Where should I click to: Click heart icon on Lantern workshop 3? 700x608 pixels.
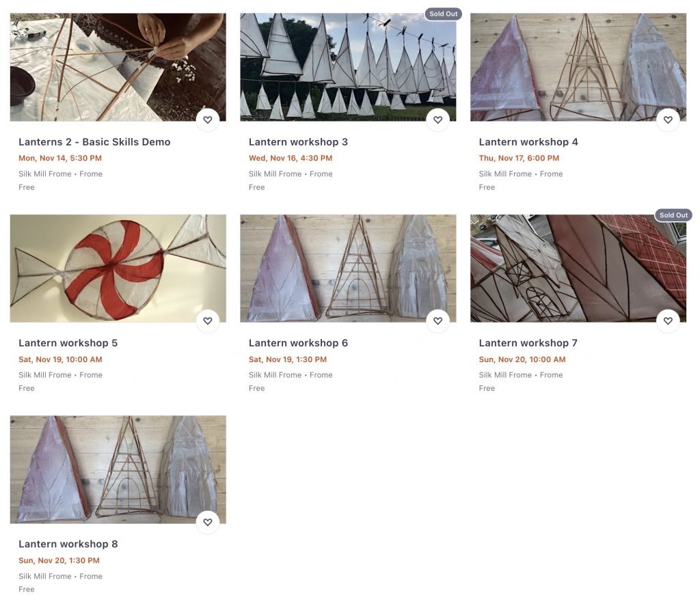(x=438, y=120)
